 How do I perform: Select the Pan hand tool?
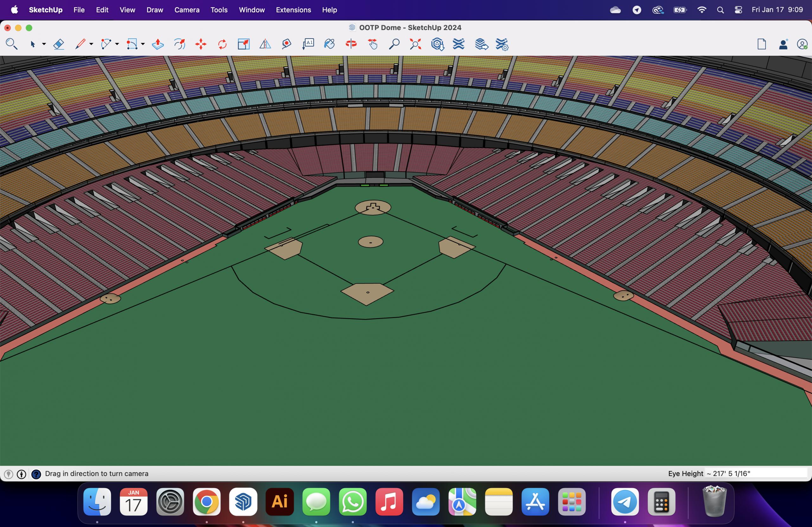[373, 44]
